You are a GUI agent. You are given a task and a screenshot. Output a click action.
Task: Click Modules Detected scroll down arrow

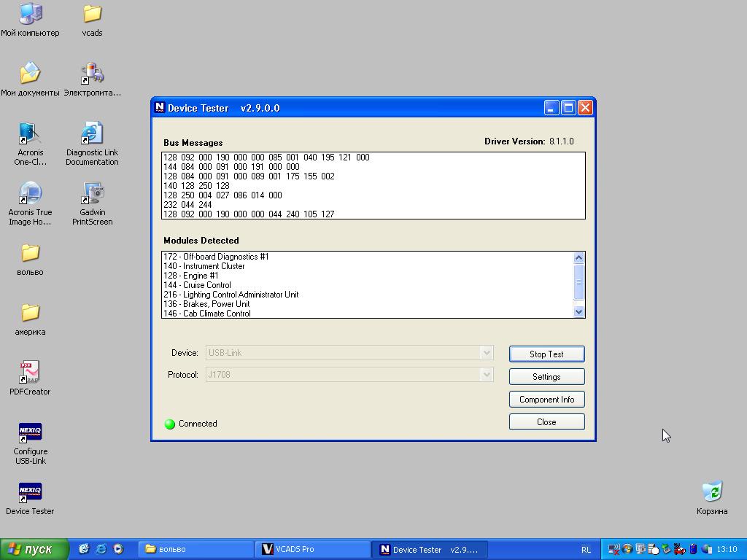coord(578,312)
